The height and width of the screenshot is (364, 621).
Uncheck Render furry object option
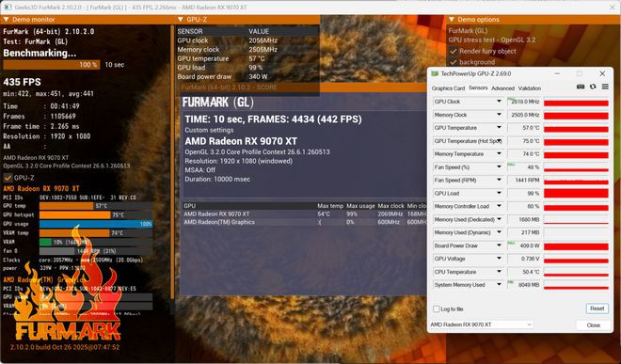coord(454,51)
